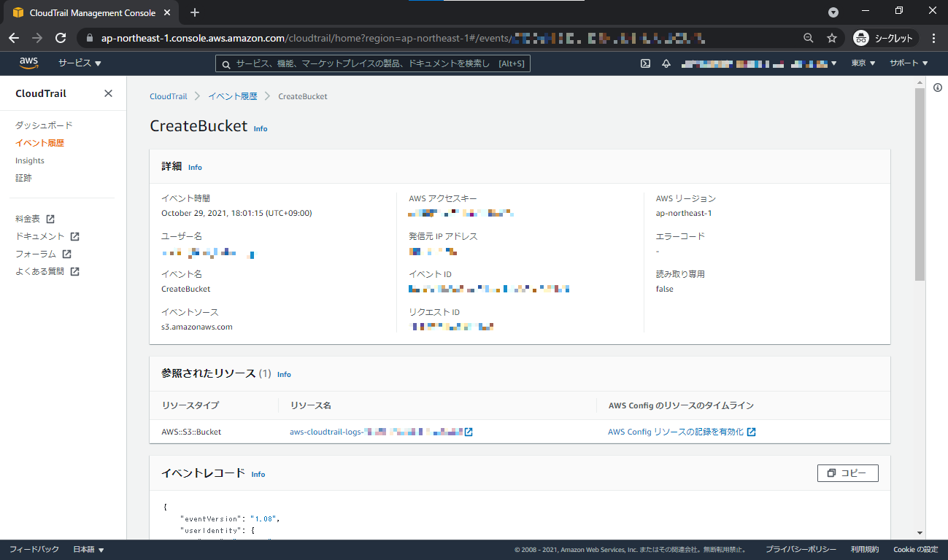Open the サポート support dropdown
948x560 pixels.
click(x=909, y=63)
